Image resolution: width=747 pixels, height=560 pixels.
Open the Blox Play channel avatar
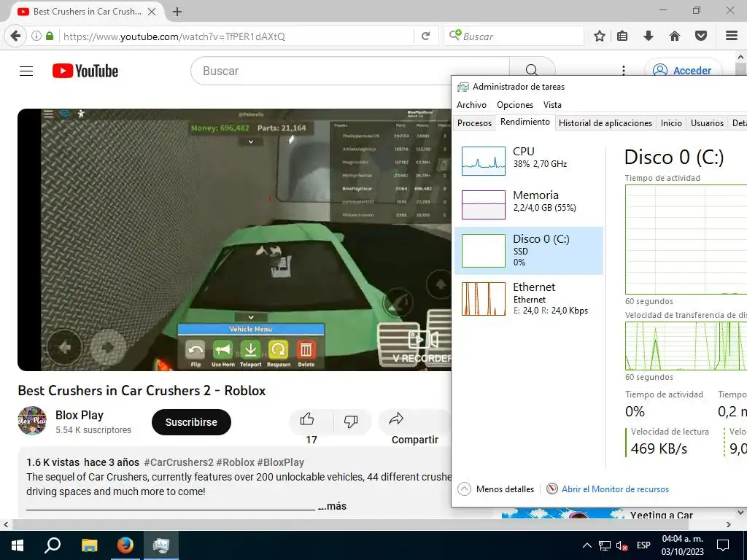pos(32,421)
